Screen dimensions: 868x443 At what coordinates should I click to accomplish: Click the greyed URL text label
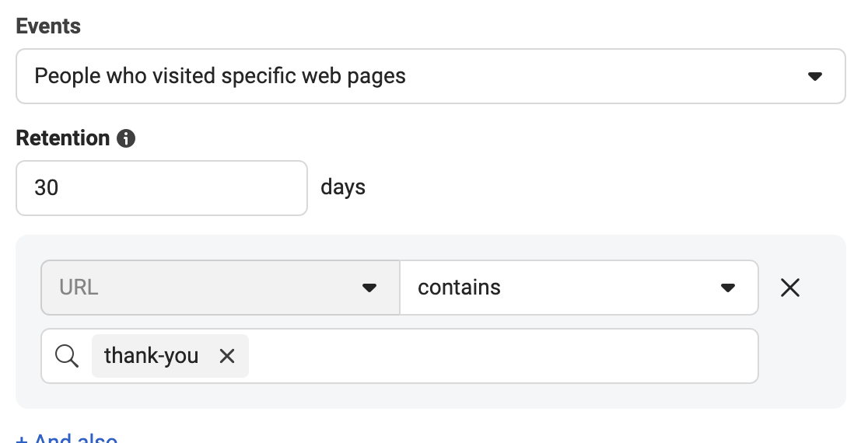pyautogui.click(x=79, y=288)
